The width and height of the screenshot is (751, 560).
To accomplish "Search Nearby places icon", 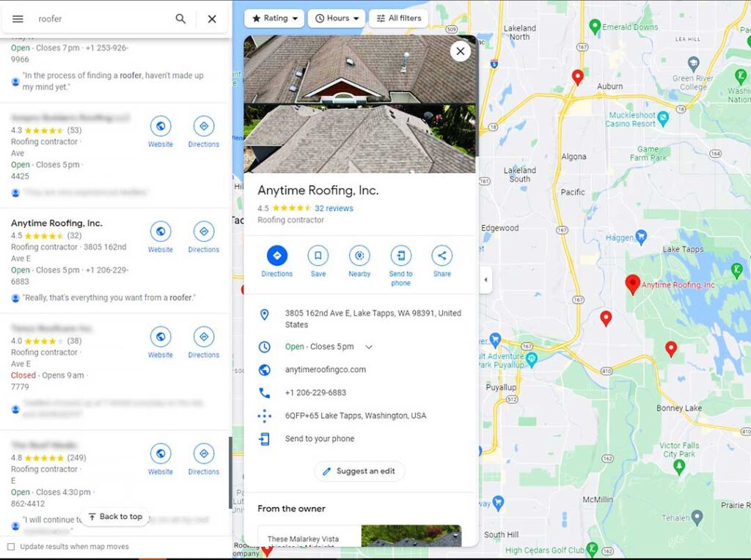I will [x=359, y=256].
